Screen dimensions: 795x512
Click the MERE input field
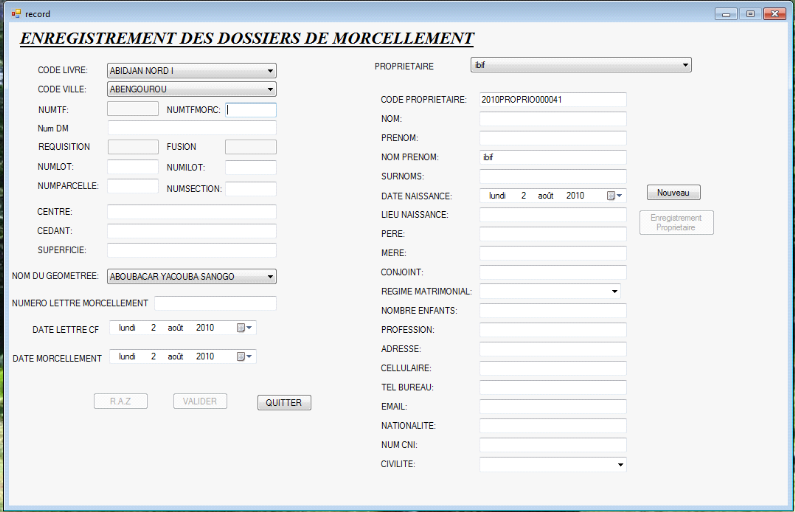553,253
